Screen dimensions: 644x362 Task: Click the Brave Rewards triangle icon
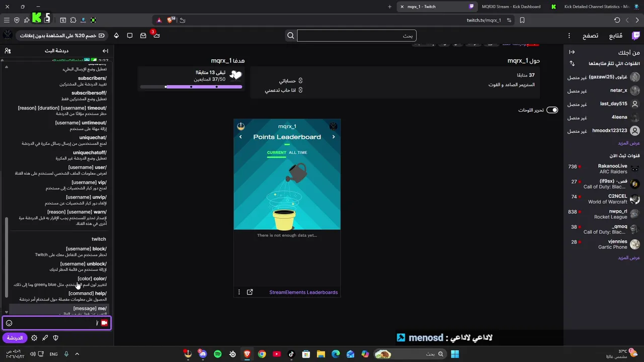tap(159, 20)
